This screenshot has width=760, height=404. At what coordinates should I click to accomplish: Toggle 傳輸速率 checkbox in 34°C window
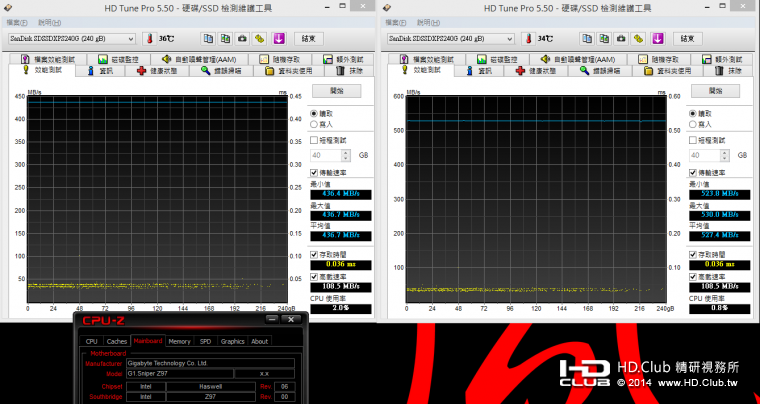693,173
